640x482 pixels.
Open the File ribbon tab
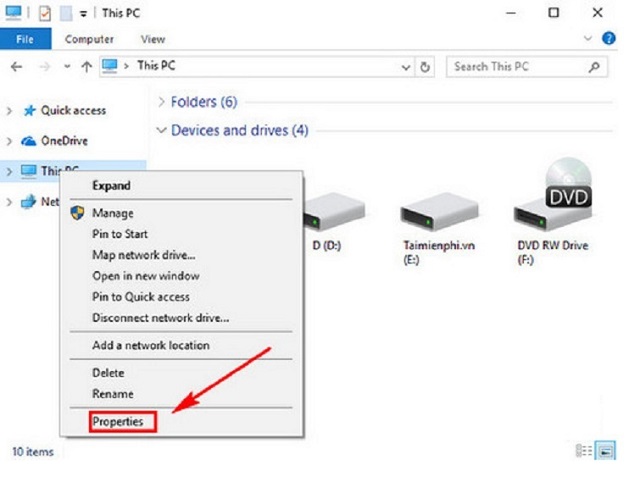tap(25, 39)
